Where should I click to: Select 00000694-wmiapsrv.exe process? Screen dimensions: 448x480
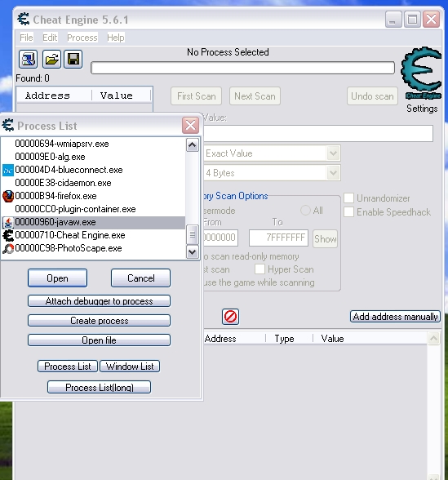tap(93, 144)
